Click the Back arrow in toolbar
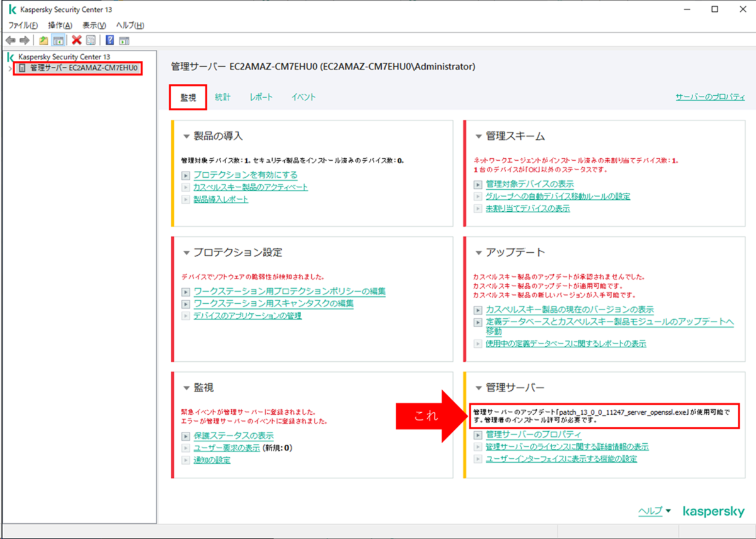 coord(11,40)
